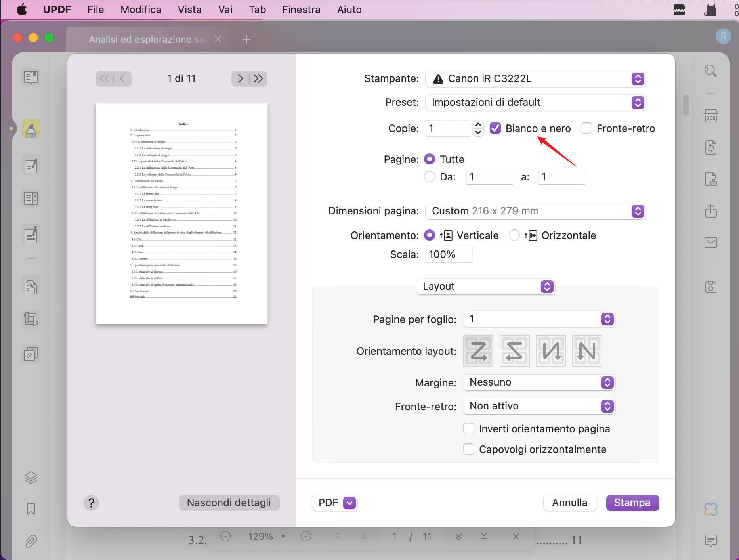This screenshot has height=560, width=739.
Task: Open the Fronte-retro Non attivo dropdown
Action: (x=539, y=406)
